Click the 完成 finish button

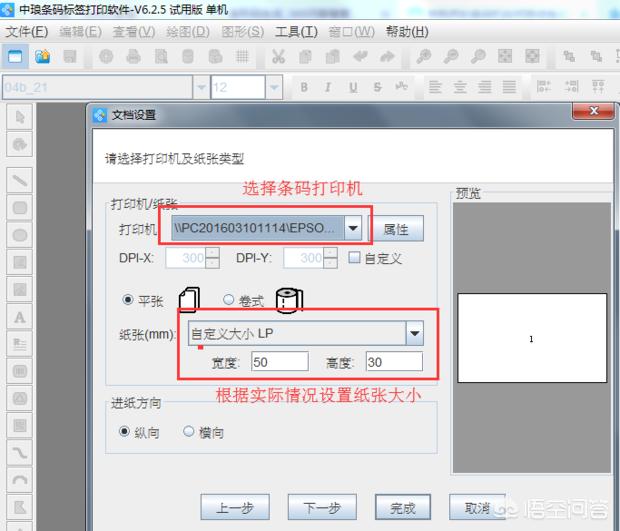click(403, 507)
